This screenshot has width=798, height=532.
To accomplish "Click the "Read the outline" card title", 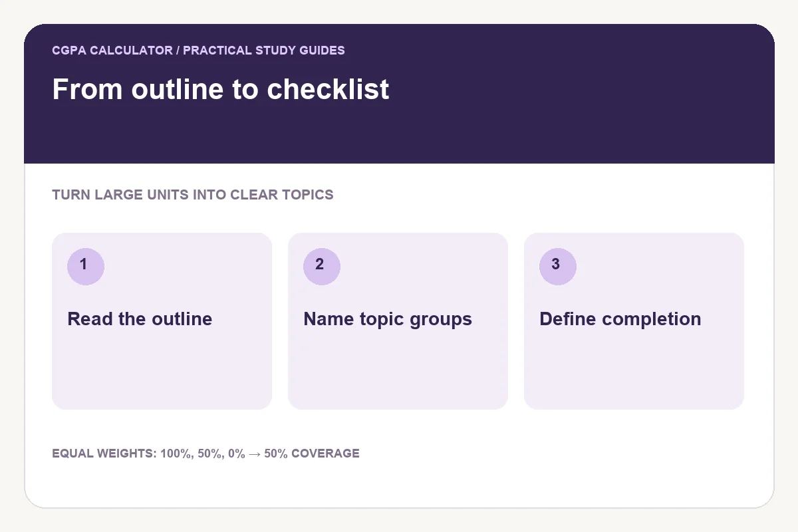I will 140,319.
